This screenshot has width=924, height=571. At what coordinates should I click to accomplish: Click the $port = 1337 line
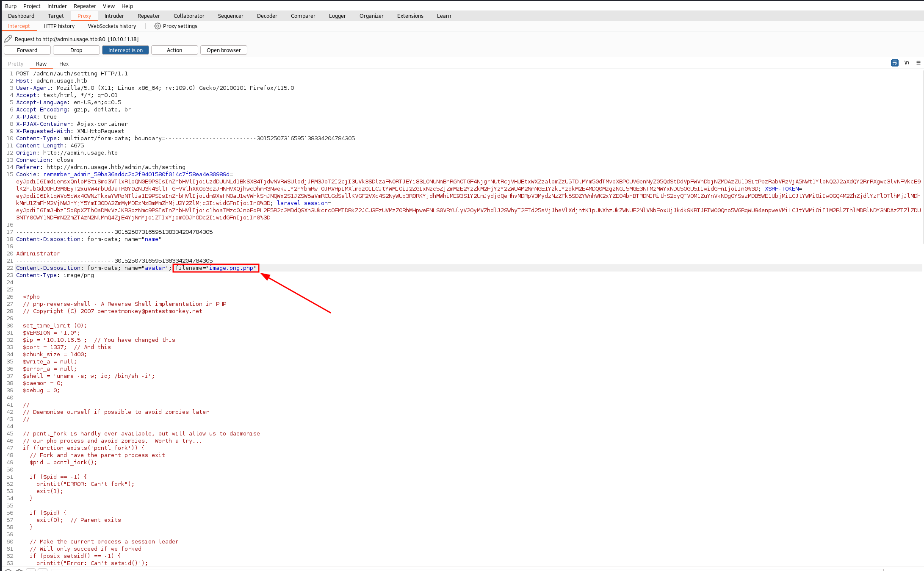67,347
